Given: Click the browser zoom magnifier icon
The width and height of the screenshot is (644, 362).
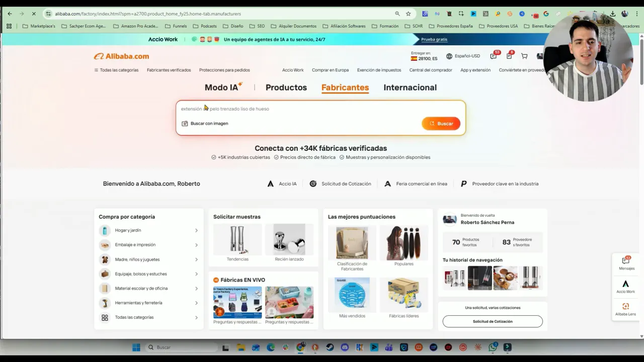Looking at the screenshot, I should tap(397, 14).
